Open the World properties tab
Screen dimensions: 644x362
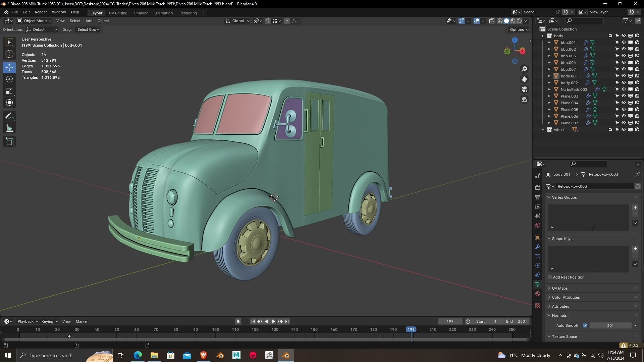[x=538, y=225]
